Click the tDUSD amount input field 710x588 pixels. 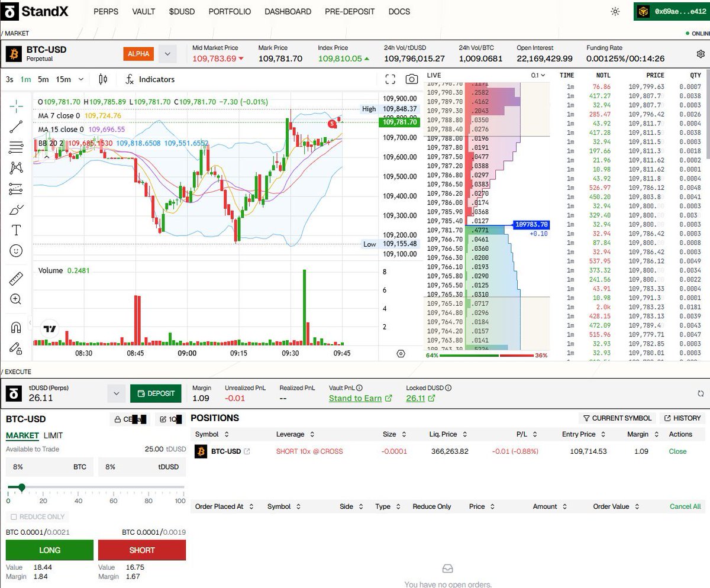coord(142,467)
